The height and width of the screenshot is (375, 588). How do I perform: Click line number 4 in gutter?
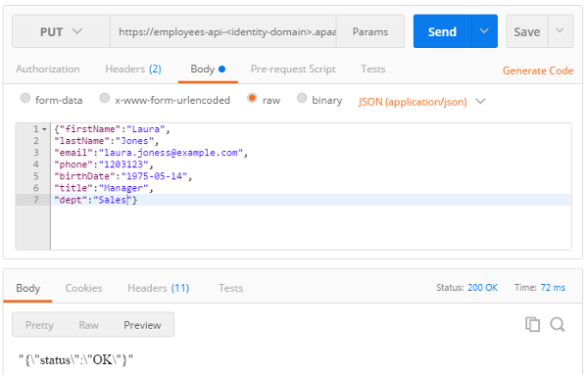click(x=35, y=164)
